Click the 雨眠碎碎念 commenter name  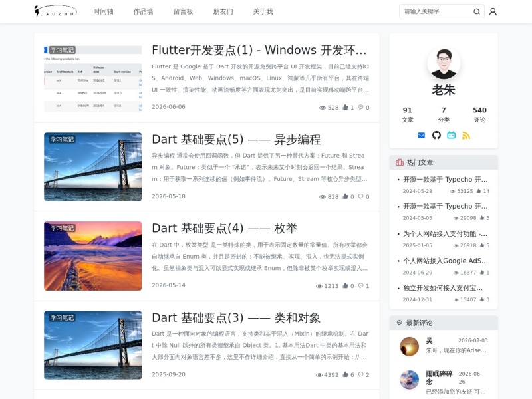point(439,378)
